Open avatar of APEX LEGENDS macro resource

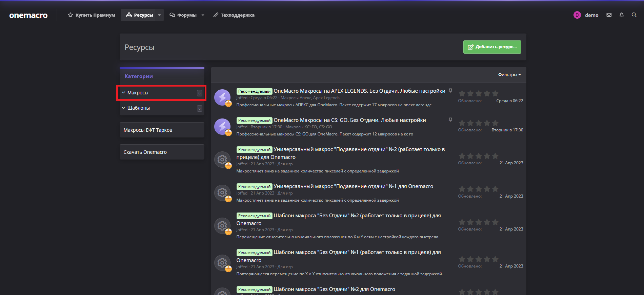click(x=222, y=97)
